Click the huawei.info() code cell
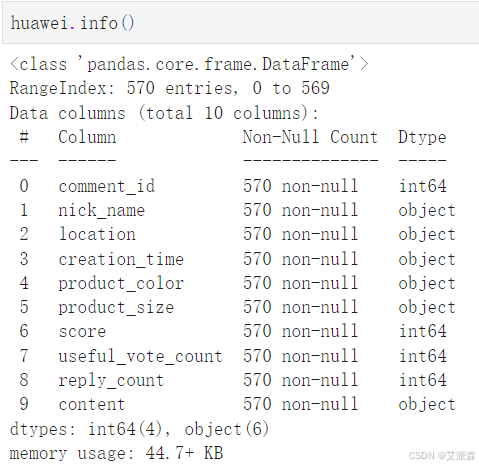The width and height of the screenshot is (479, 467). click(240, 23)
